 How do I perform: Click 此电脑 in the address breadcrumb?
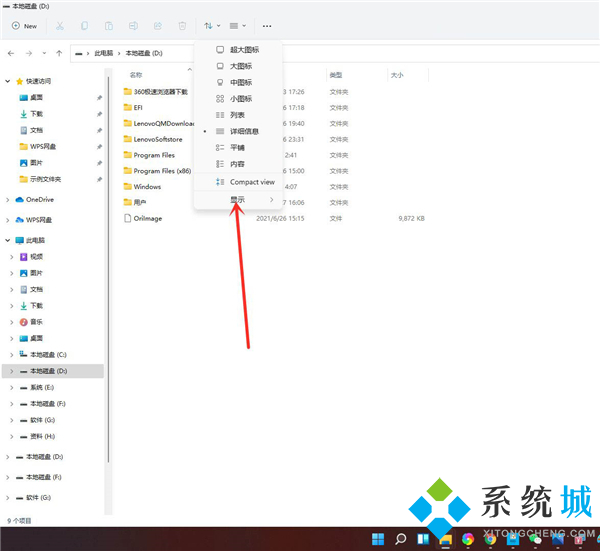coord(104,53)
